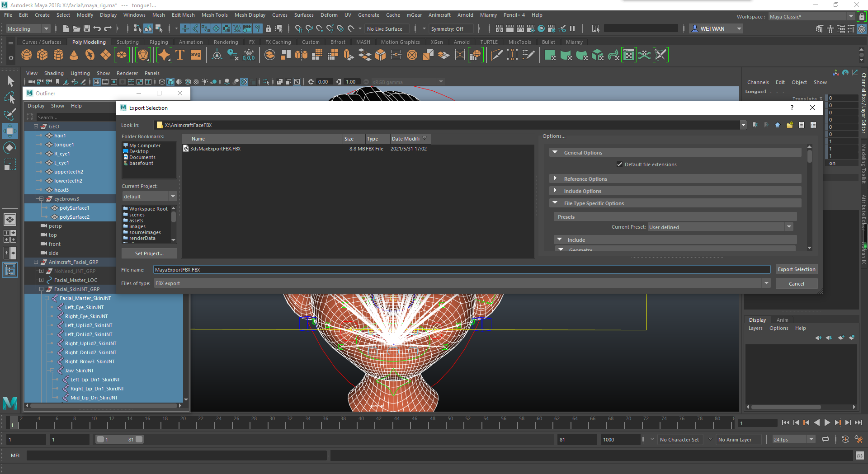
Task: Switch the file browser to detail view
Action: [813, 125]
